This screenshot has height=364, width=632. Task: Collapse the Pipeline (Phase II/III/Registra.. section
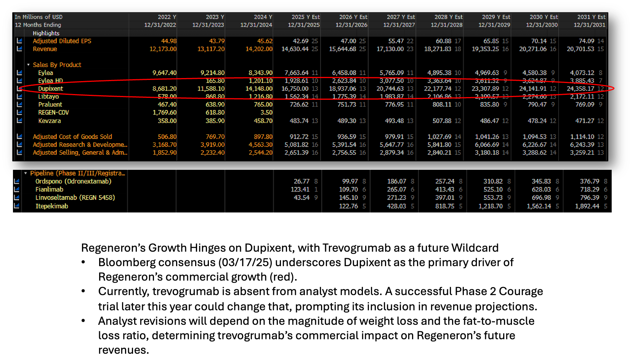pos(26,173)
